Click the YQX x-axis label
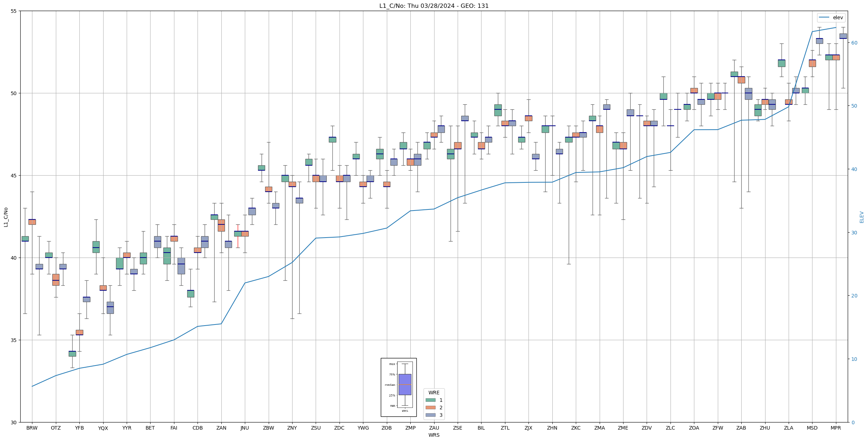This screenshot has width=868, height=441. (103, 428)
